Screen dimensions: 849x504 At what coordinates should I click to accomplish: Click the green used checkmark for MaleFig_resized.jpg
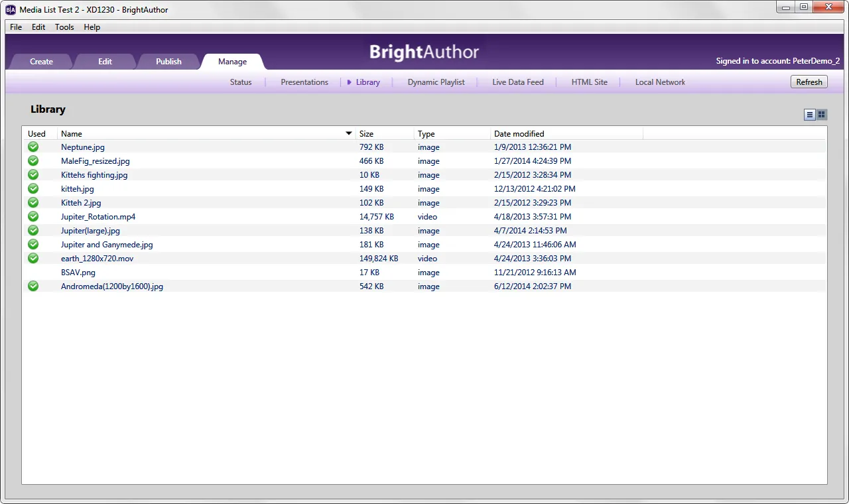coord(33,161)
